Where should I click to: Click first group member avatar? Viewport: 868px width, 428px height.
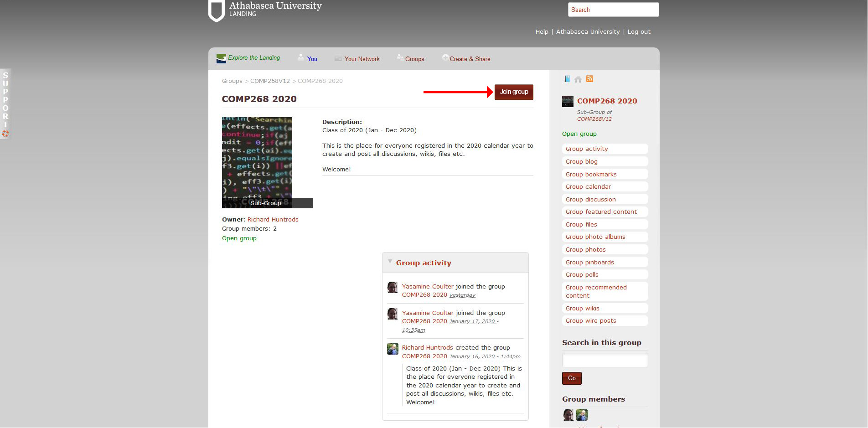pyautogui.click(x=568, y=415)
